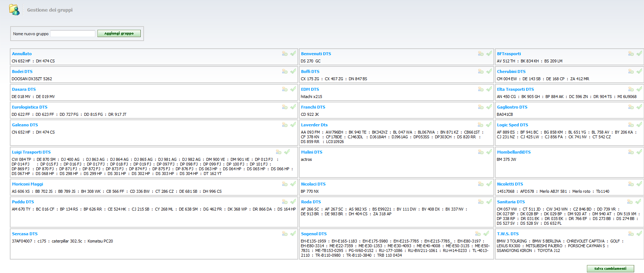This screenshot has width=644, height=273.
Task: Open the Sanitaria DTS group link
Action: [511, 202]
